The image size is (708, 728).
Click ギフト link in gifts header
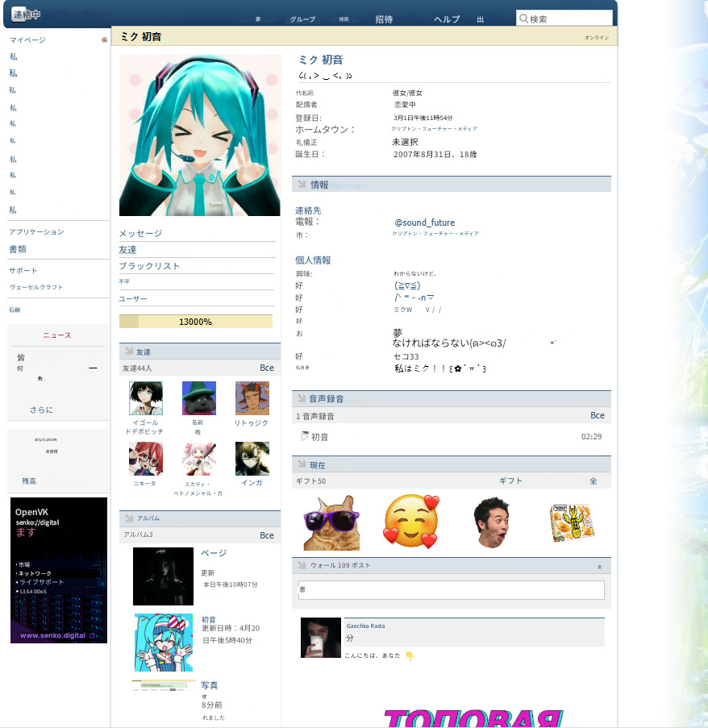510,481
